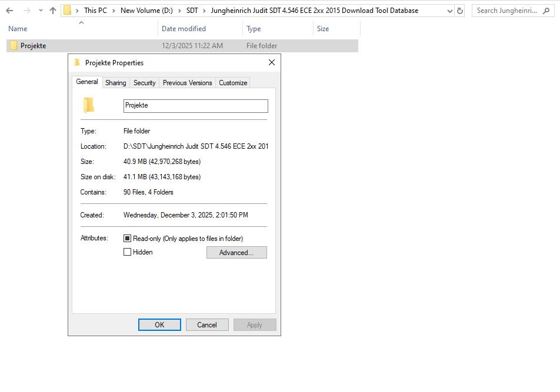
Task: Select the Projekte folder name
Action: coord(33,46)
